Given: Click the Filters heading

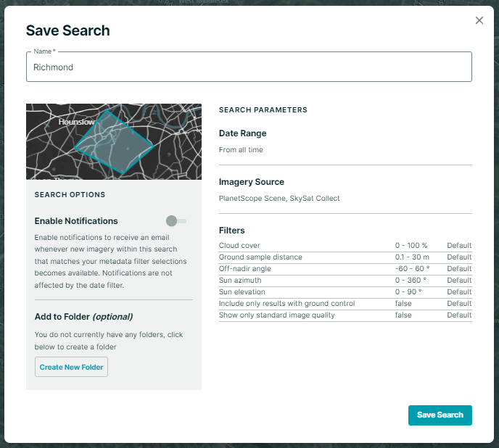Looking at the screenshot, I should (231, 231).
